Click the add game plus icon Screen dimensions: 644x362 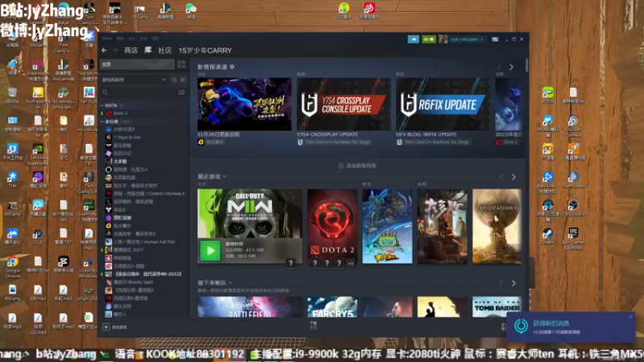click(106, 327)
